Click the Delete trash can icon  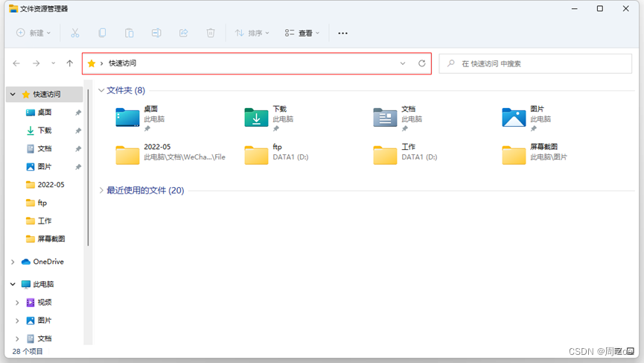point(210,33)
